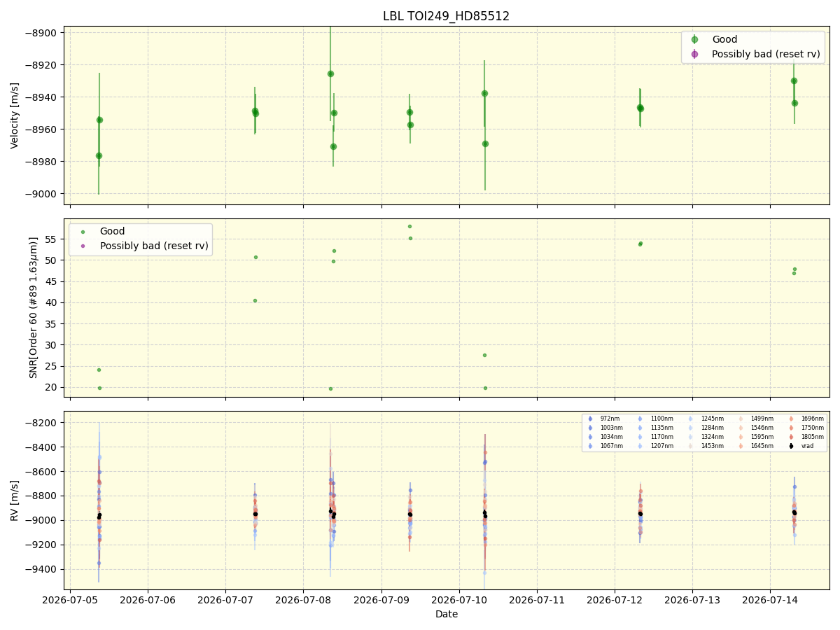Click 'Possibly bad (reset rv)' in SNR panel legend

point(154,246)
